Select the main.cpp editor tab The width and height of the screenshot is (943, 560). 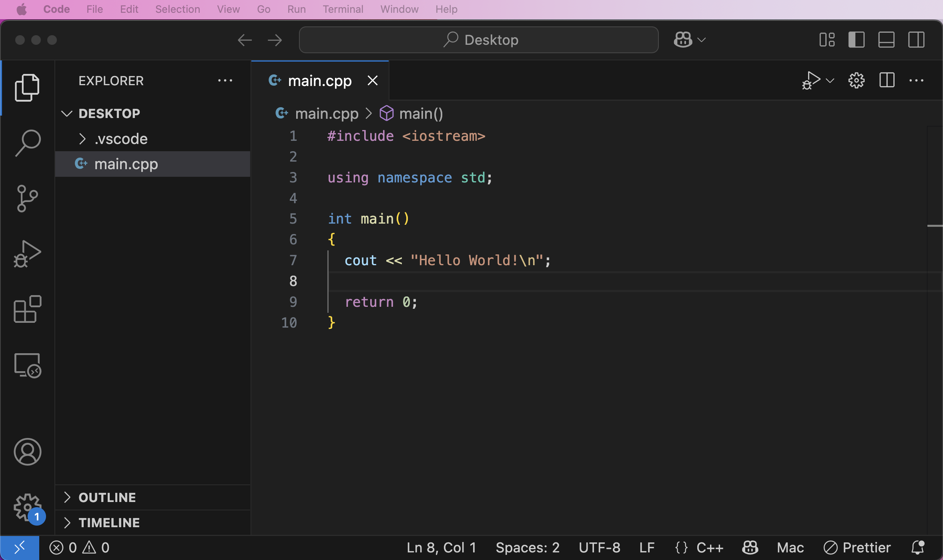point(320,81)
